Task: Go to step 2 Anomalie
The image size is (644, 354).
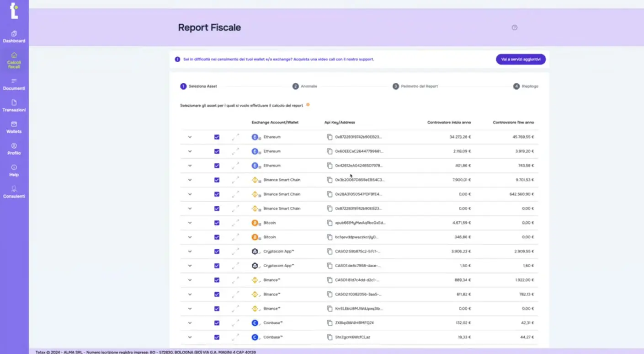Action: (305, 86)
